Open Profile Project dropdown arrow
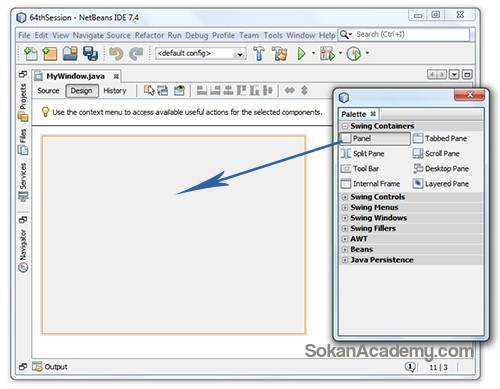Image resolution: width=500 pixels, height=389 pixels. click(367, 53)
